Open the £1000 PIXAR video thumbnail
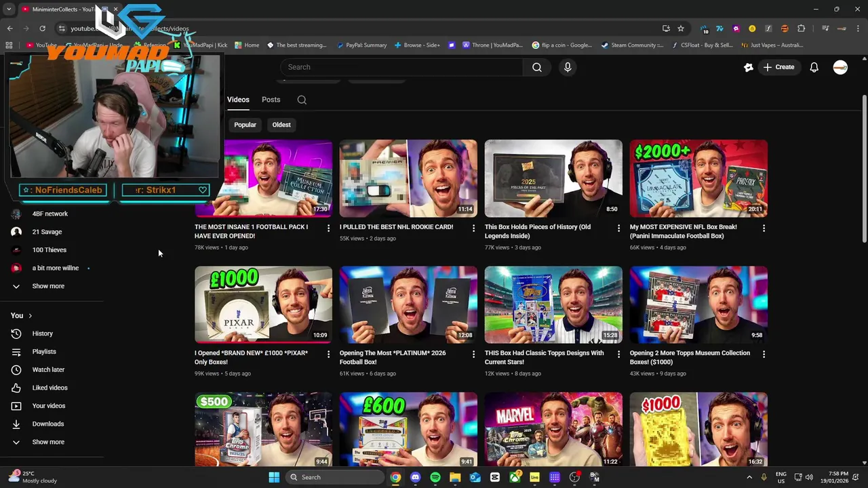Screen dimensions: 868x488 pos(263,305)
